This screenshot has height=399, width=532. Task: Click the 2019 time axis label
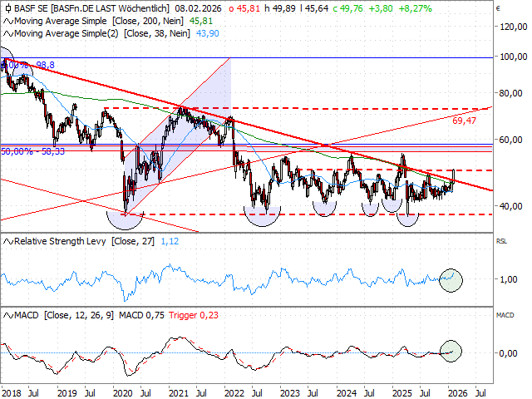pos(67,393)
